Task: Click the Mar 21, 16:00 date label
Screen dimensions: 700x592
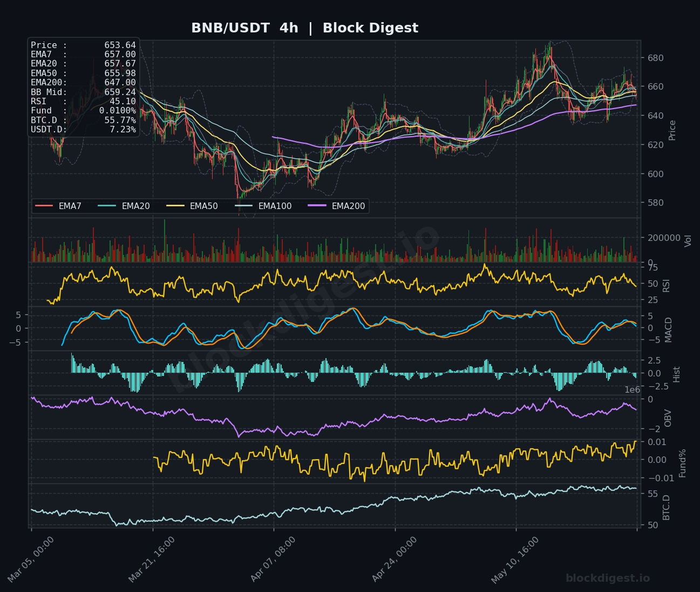Action: pos(152,560)
